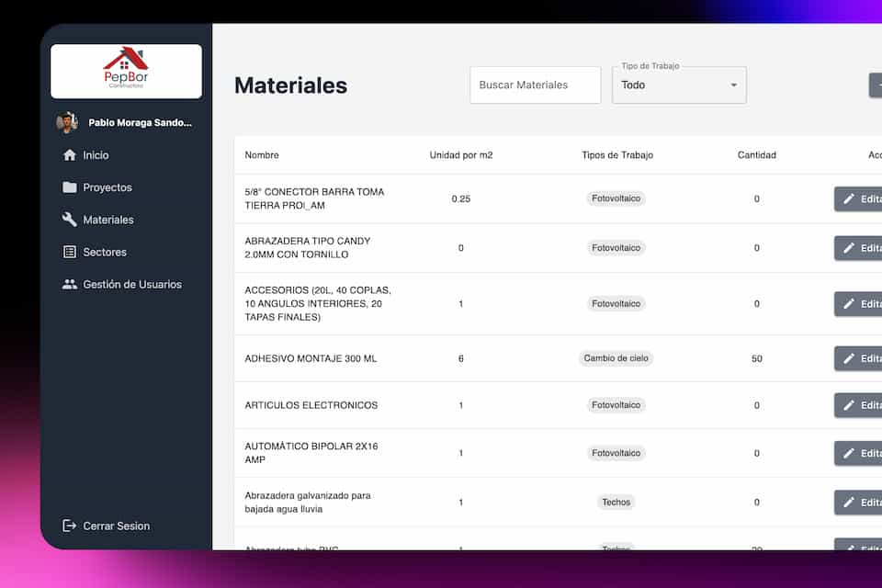Click the Cambio de cielo badge

pyautogui.click(x=616, y=357)
